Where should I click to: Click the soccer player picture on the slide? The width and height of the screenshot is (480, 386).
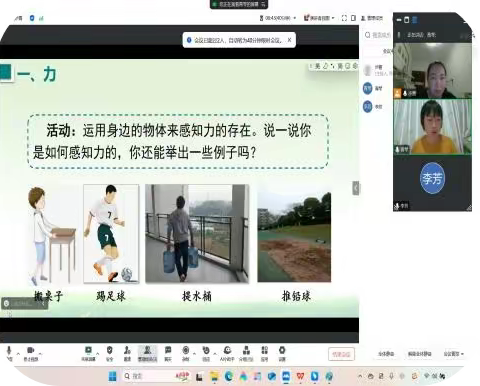[111, 234]
